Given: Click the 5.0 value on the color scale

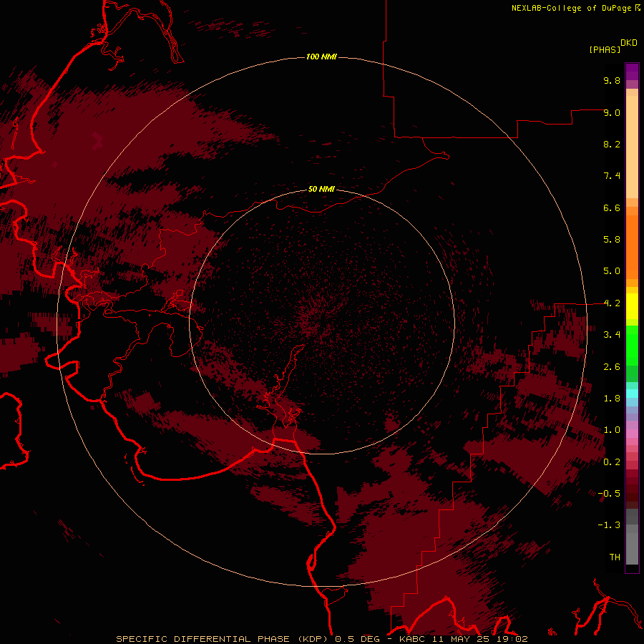Looking at the screenshot, I should tap(612, 271).
